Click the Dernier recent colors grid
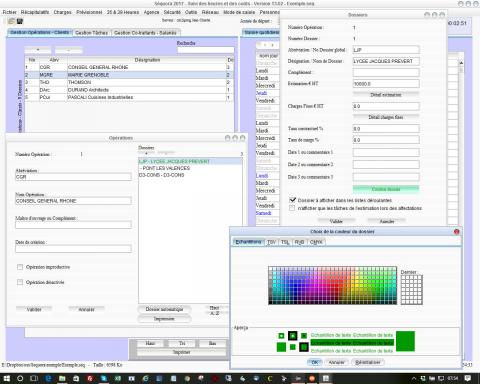Image resolution: width=480 pixels, height=384 pixels. coord(412,290)
